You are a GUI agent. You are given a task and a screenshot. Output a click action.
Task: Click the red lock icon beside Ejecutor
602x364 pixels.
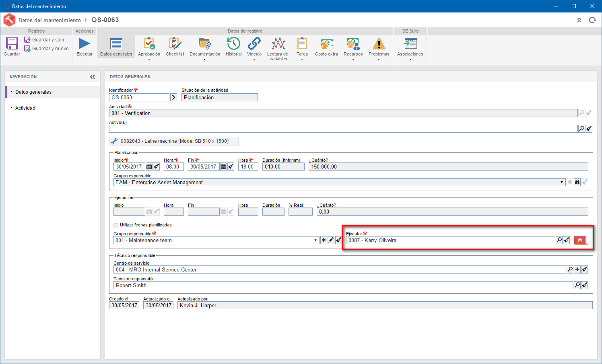580,240
